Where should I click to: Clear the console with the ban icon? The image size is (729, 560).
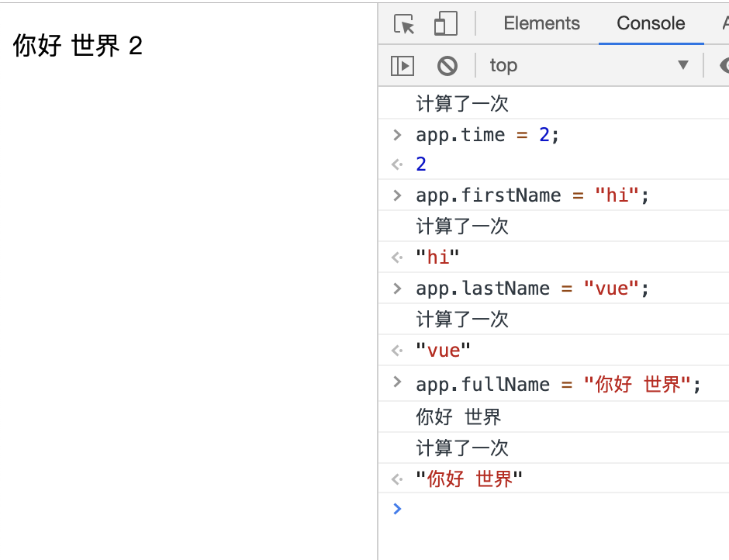pyautogui.click(x=447, y=66)
